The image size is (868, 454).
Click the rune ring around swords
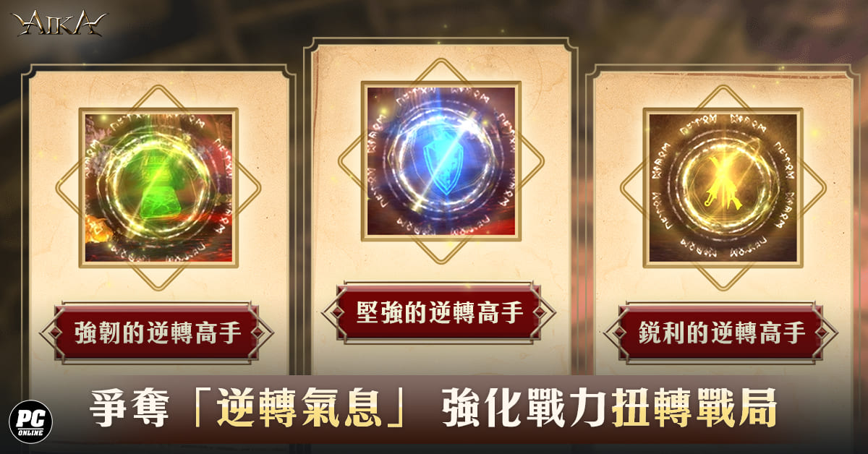coord(723,187)
